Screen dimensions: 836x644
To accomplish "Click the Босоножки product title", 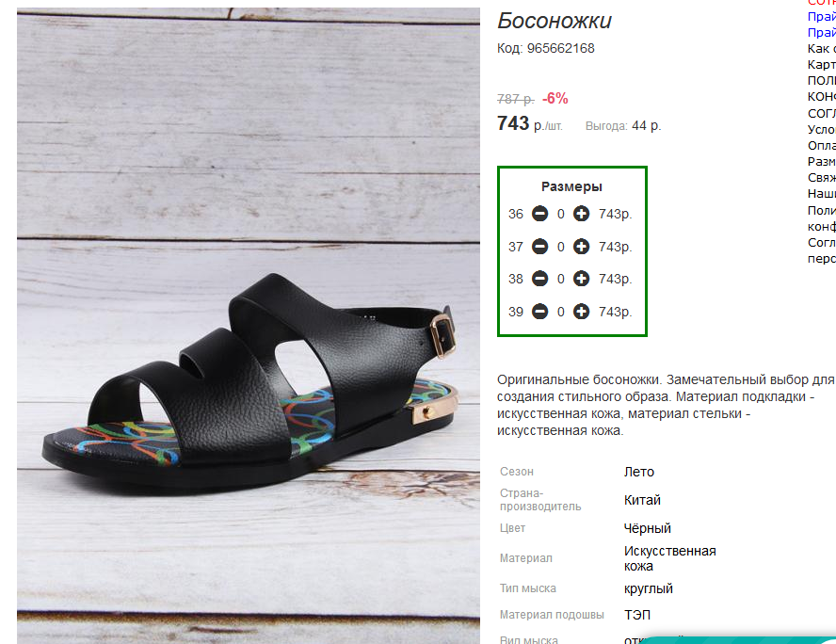I will point(554,21).
